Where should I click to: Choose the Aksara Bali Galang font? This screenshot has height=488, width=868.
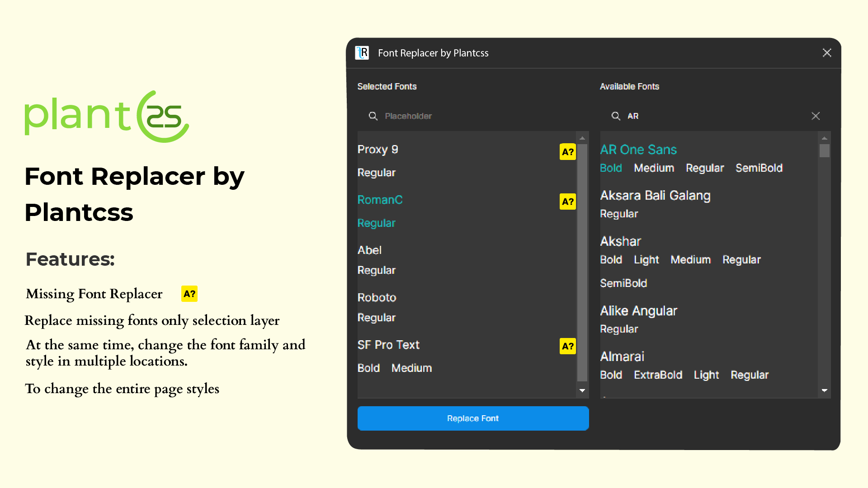tap(655, 196)
